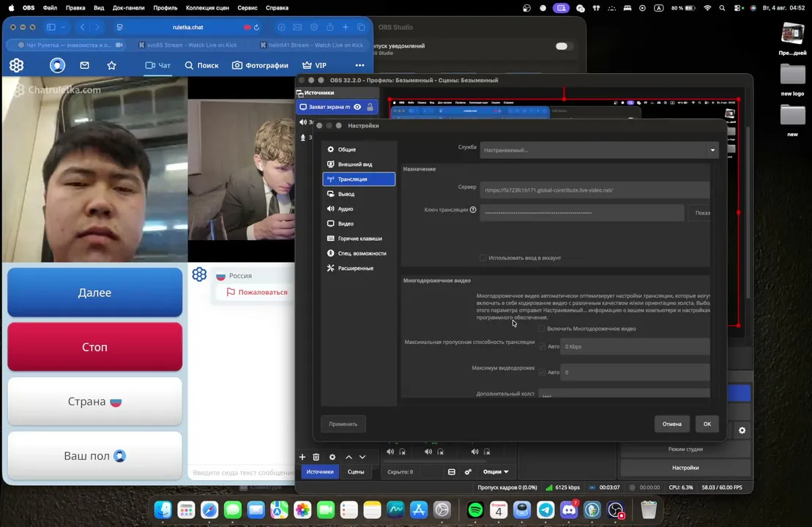
Task: Toggle Safari sidebar icon
Action: pyautogui.click(x=51, y=27)
